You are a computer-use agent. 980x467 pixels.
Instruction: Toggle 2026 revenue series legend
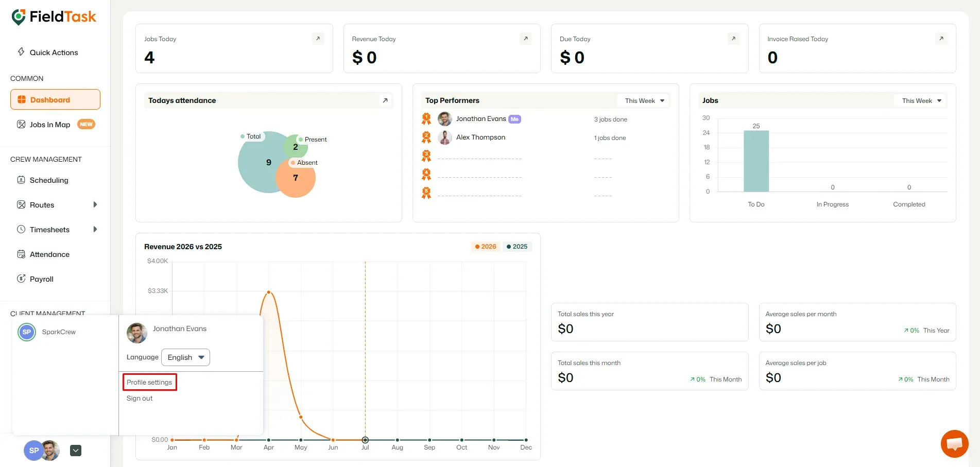486,247
